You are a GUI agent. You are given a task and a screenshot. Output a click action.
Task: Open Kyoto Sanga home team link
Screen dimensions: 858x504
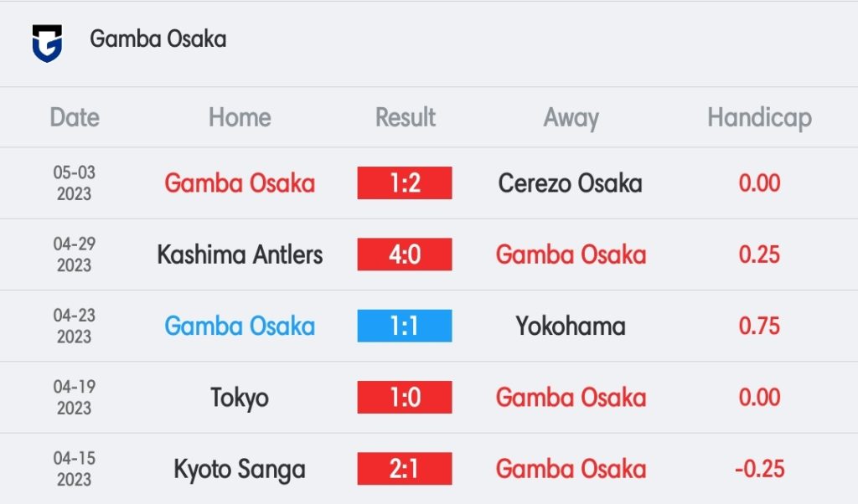click(240, 470)
